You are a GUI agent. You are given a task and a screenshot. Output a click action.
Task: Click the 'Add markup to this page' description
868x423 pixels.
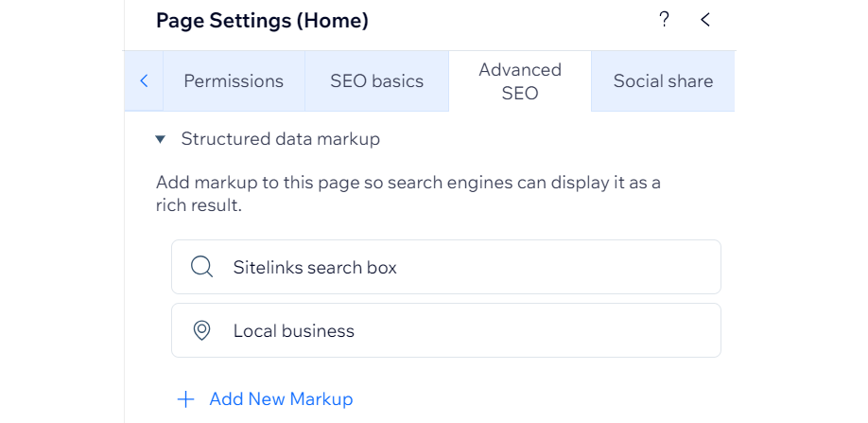[x=408, y=194]
